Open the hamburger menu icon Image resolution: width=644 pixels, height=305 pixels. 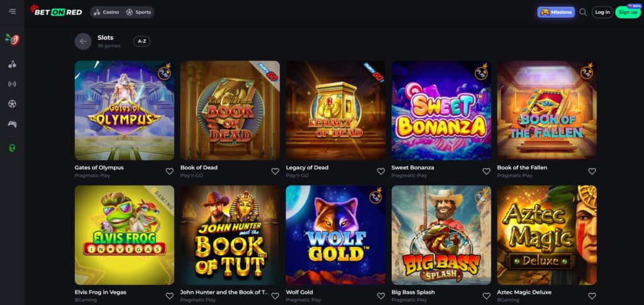13,11
